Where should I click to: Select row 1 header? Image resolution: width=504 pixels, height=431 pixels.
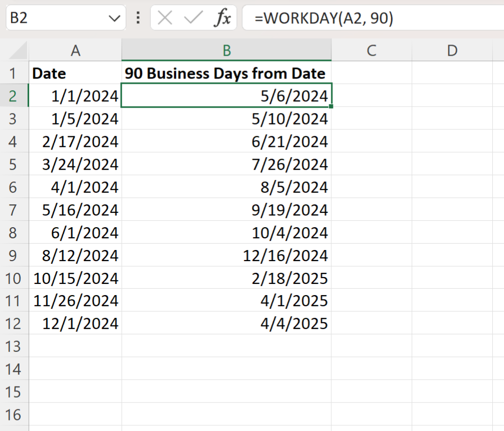coord(14,73)
